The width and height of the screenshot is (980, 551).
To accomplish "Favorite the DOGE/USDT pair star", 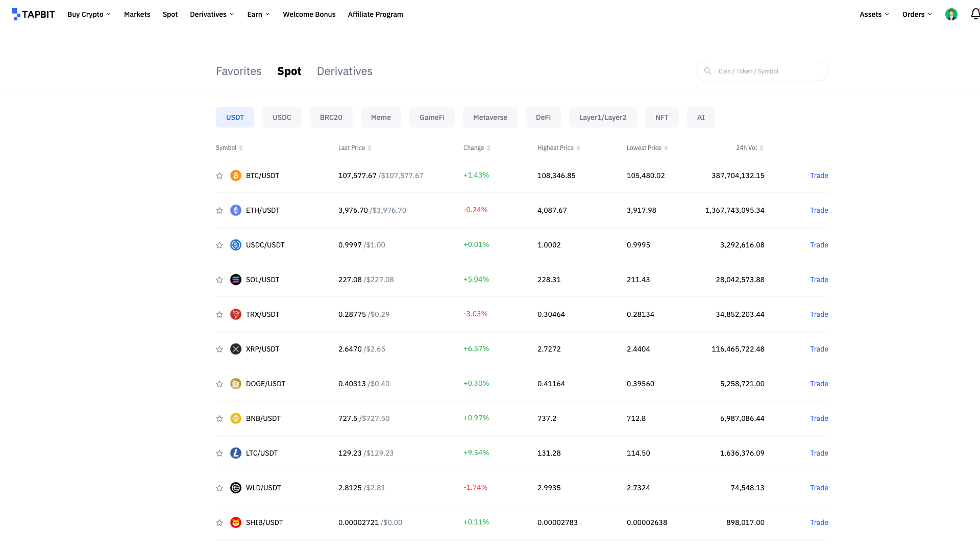I will (219, 384).
